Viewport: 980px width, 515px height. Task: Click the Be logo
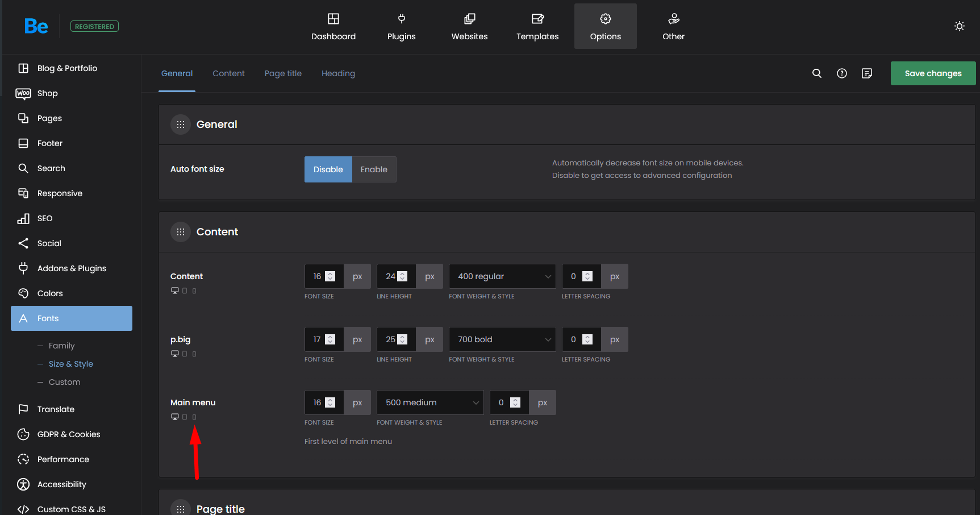click(x=36, y=26)
